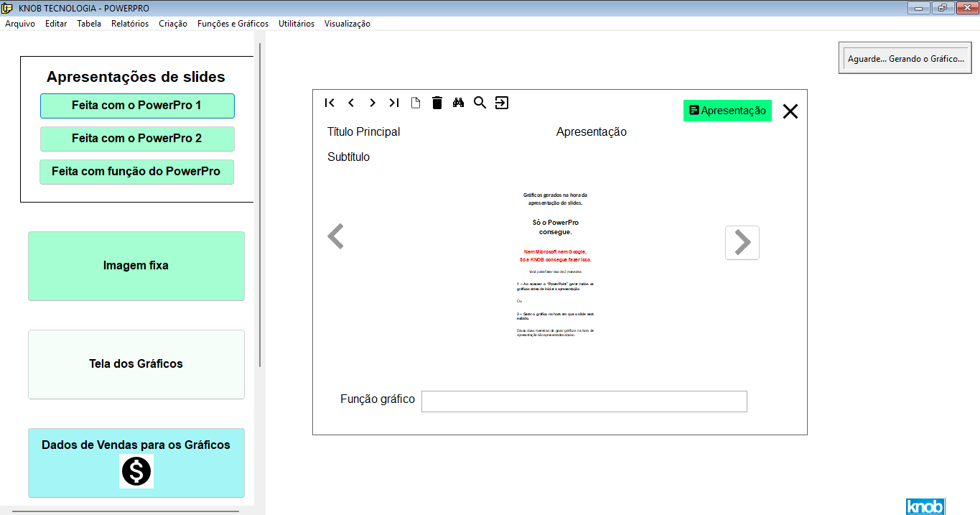Open the Utilitários menu

(297, 24)
